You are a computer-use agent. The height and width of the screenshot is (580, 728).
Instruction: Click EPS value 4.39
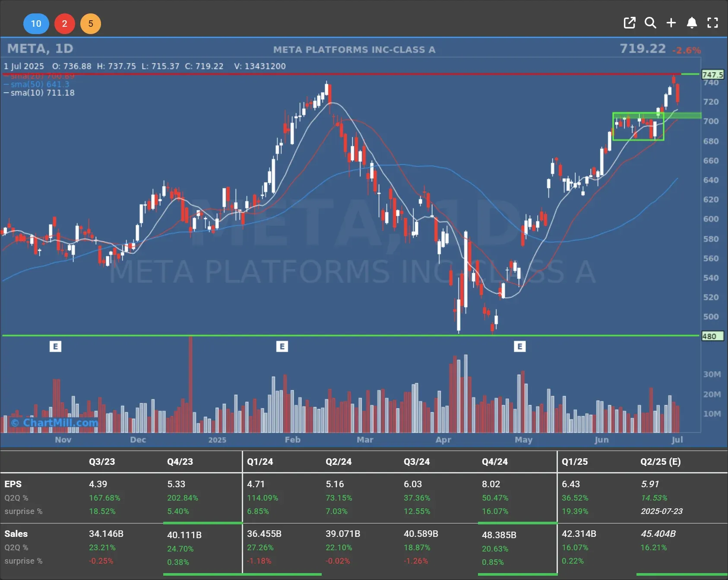pos(98,484)
